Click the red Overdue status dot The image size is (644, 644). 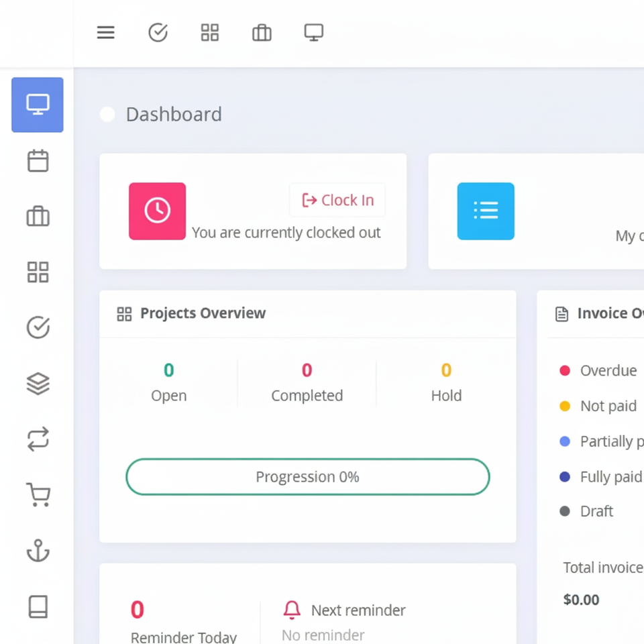click(565, 370)
